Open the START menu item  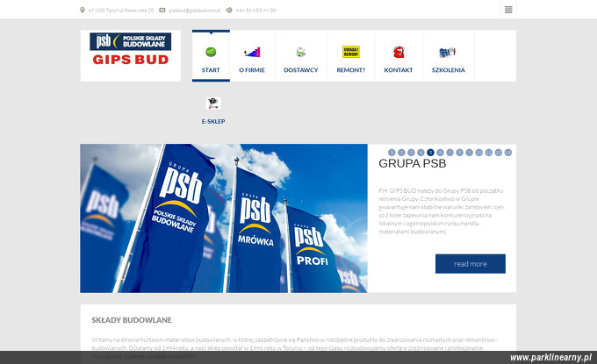(211, 70)
